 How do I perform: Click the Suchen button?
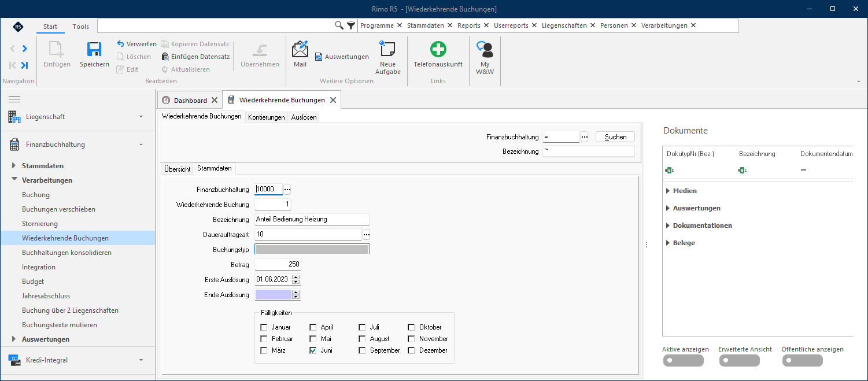point(615,137)
